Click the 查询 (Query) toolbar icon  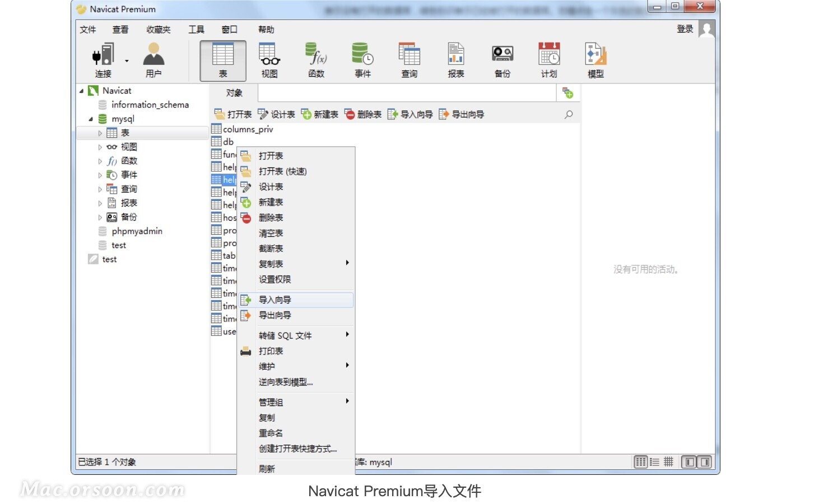410,60
